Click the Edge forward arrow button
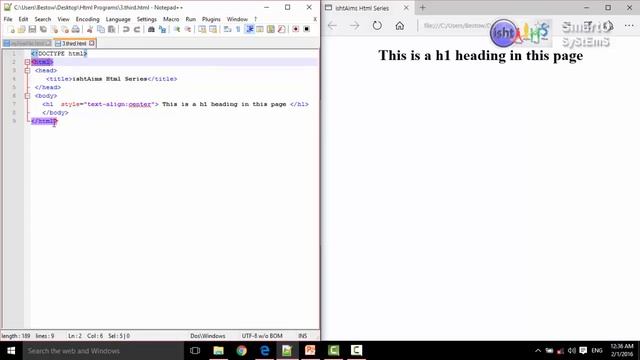Screen dimensions: 640x360 (x=354, y=26)
